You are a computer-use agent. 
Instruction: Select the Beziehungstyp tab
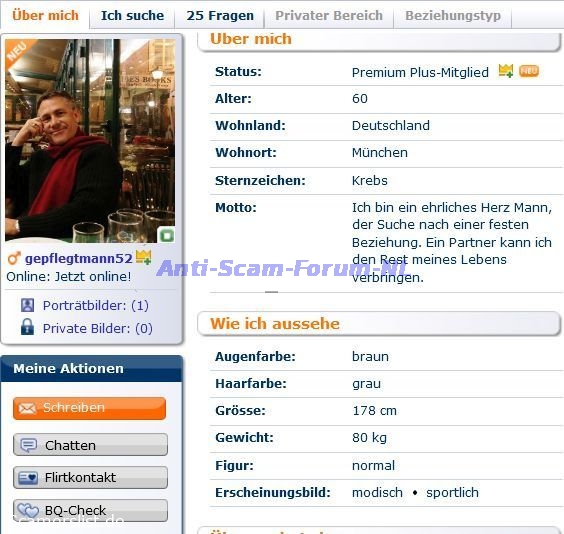(x=453, y=15)
